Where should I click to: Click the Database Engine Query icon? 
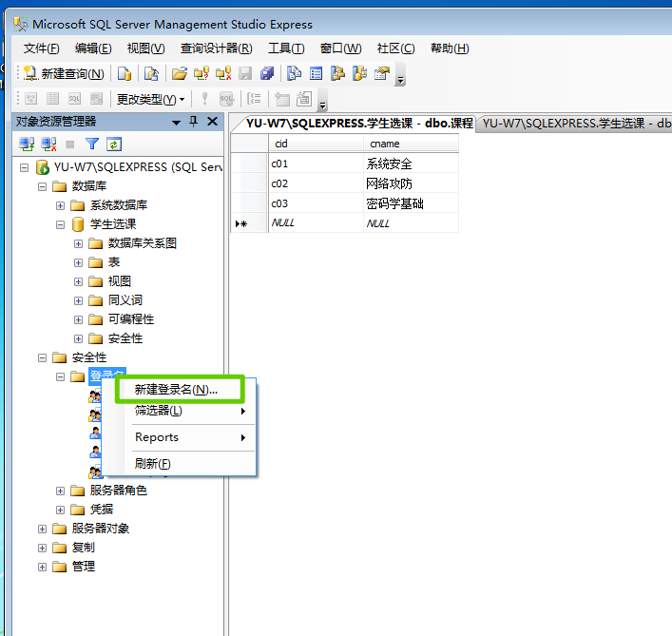tap(125, 74)
